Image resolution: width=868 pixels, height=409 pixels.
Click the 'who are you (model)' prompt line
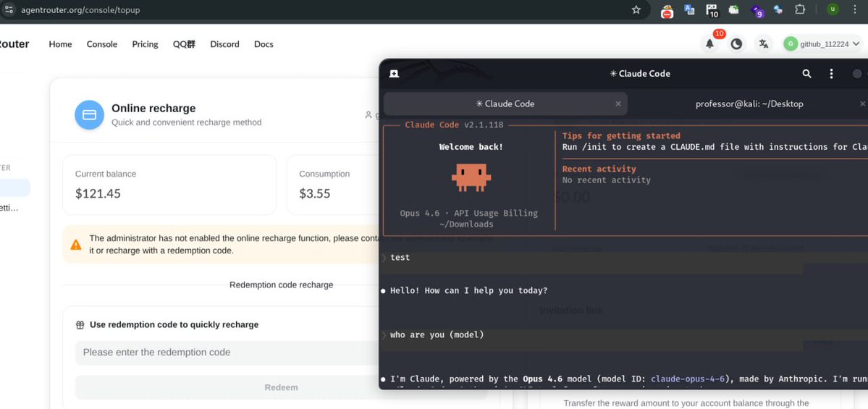pyautogui.click(x=437, y=335)
